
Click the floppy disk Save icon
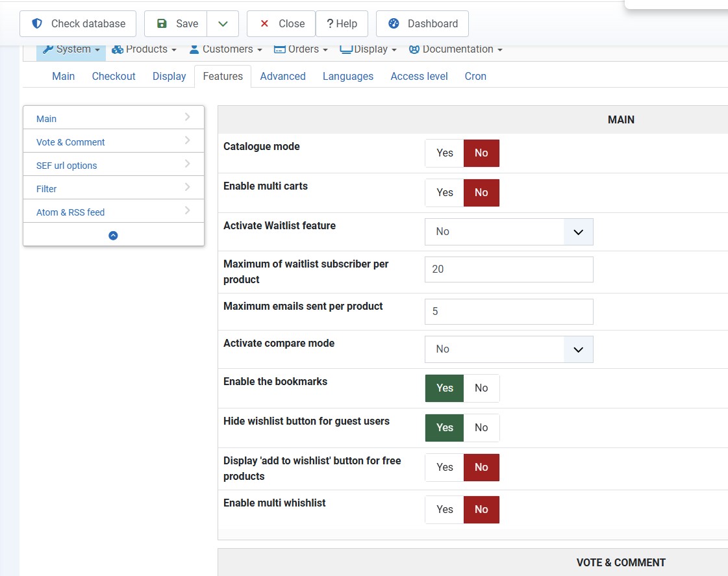(x=162, y=24)
